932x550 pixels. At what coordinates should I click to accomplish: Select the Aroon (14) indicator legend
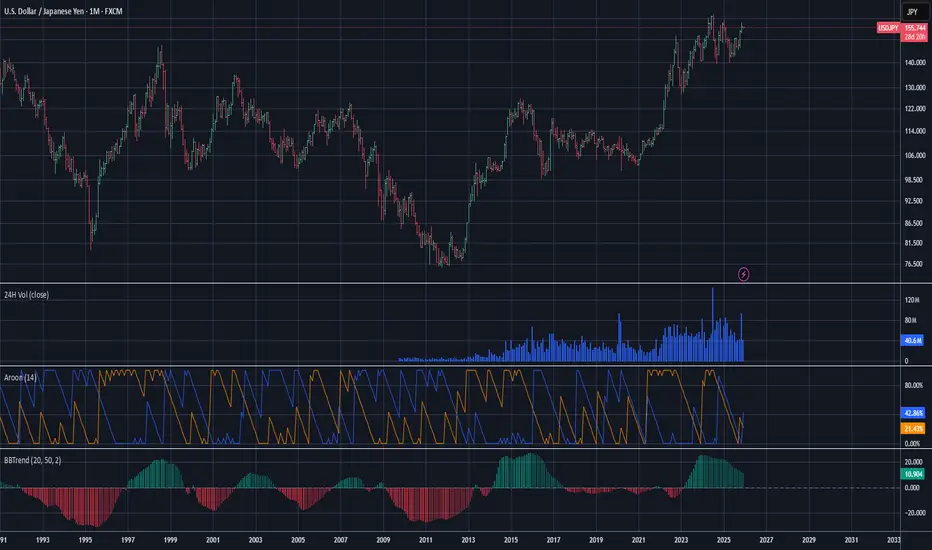(x=20, y=377)
